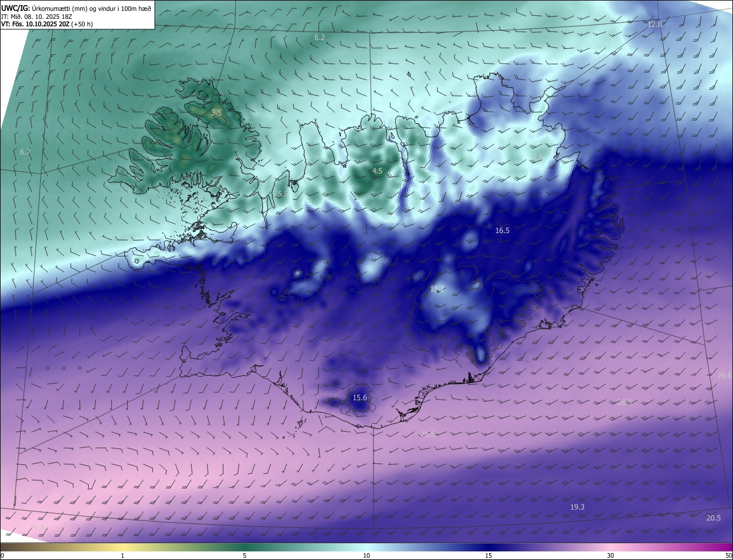
Task: Click the dark navy part of the color scale at 15
Action: pos(488,547)
